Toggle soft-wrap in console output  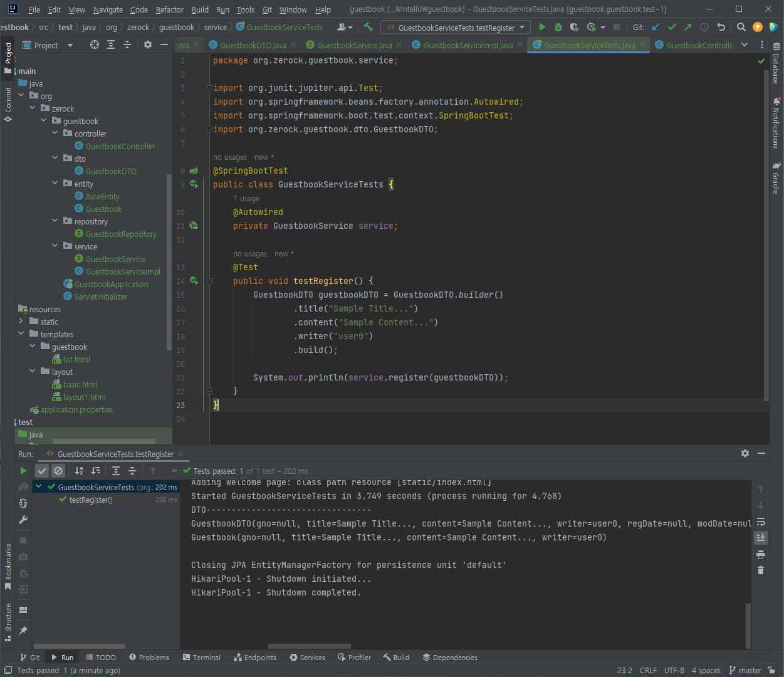coord(761,522)
